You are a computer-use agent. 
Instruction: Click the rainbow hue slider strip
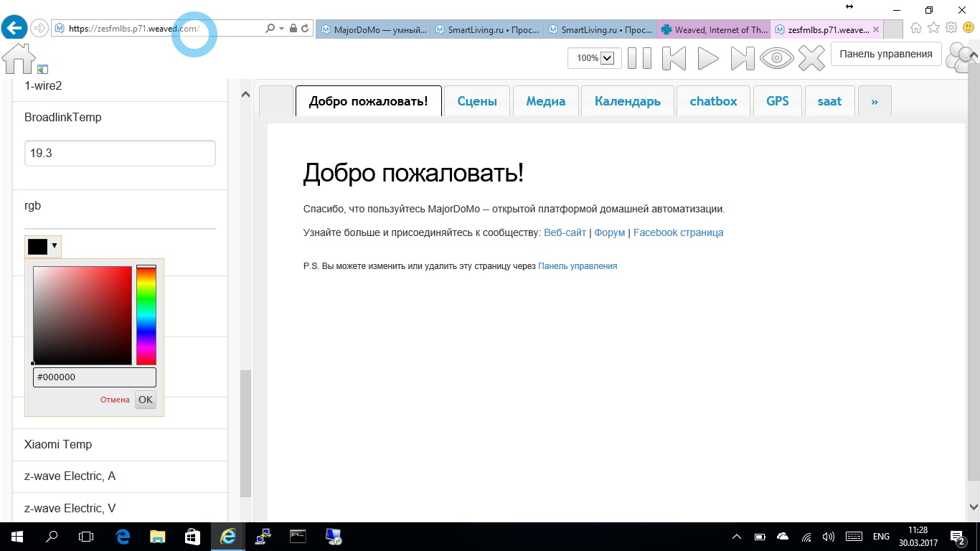[146, 315]
